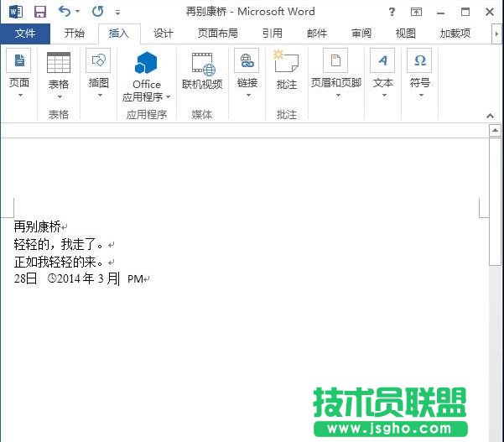The width and height of the screenshot is (504, 442).
Task: Open the Customize Quick Access Toolbar menu
Action: tap(118, 13)
